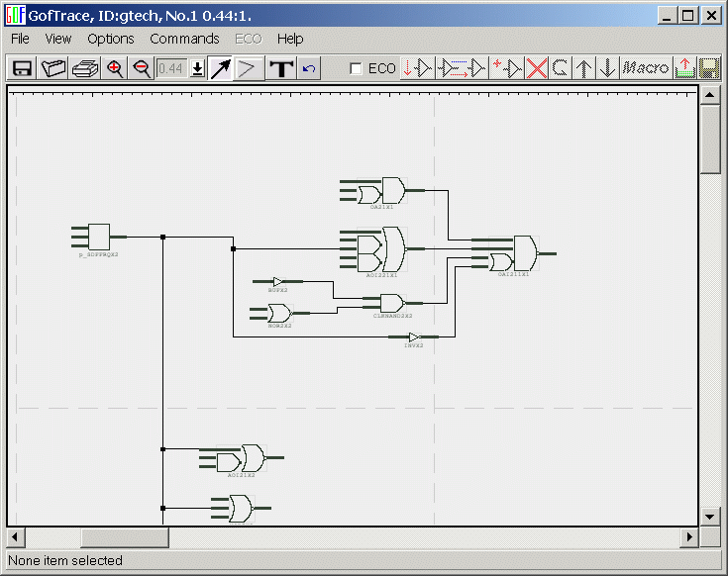Open the File menu
Viewport: 728px width, 576px height.
coord(20,39)
